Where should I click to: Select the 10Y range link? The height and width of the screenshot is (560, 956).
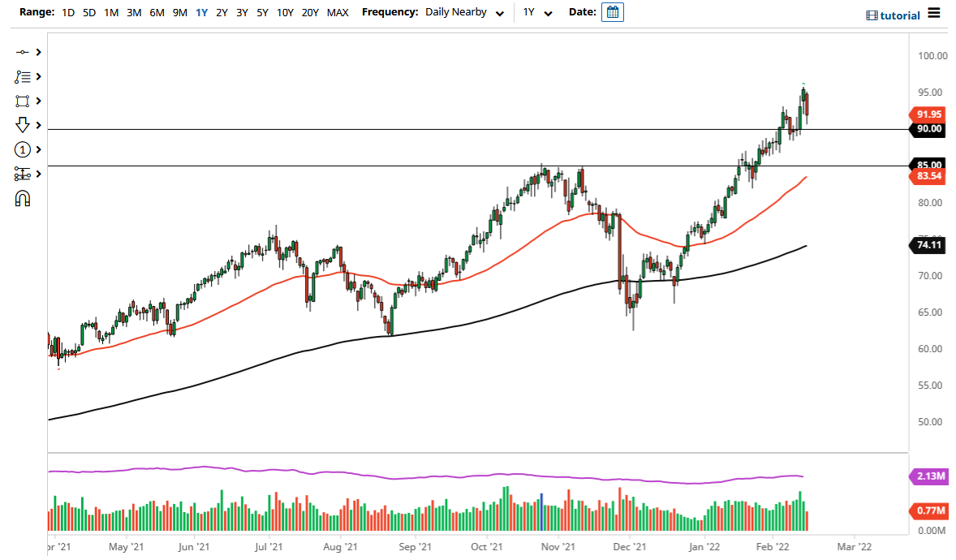tap(284, 12)
